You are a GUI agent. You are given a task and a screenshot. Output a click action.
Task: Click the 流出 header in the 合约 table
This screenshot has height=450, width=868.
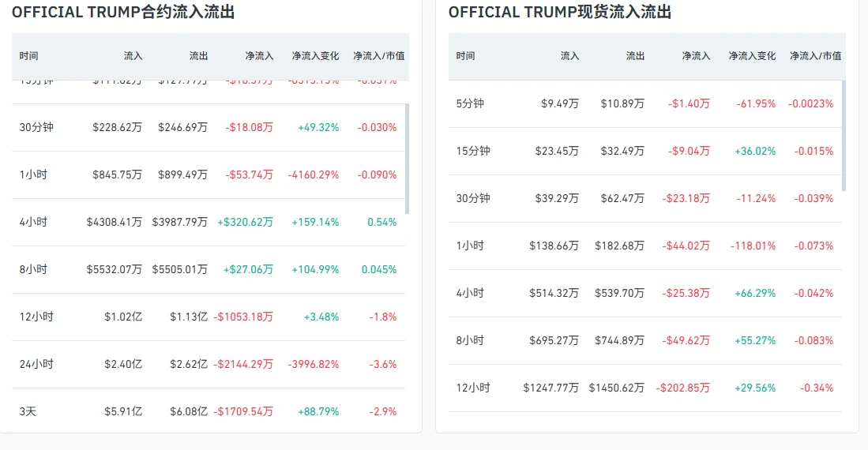198,56
